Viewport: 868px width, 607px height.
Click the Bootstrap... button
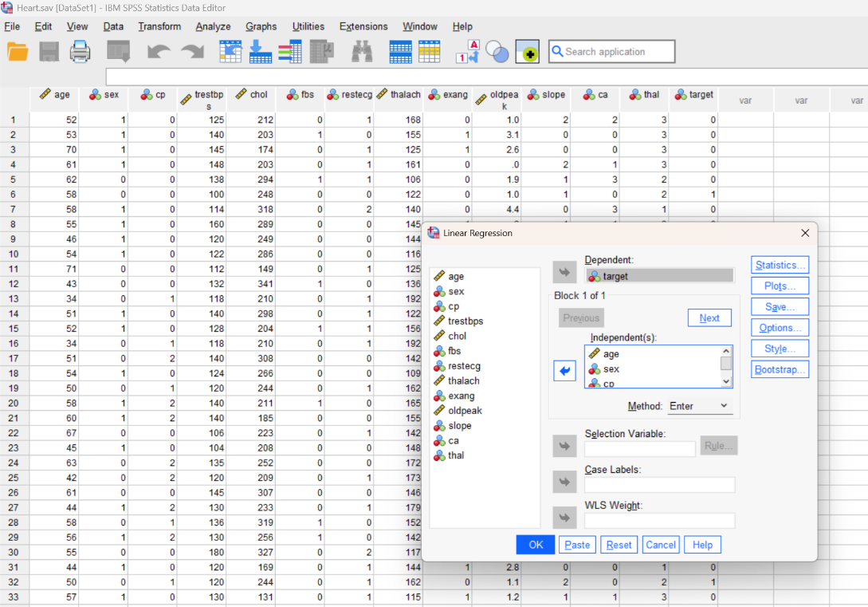coord(780,369)
